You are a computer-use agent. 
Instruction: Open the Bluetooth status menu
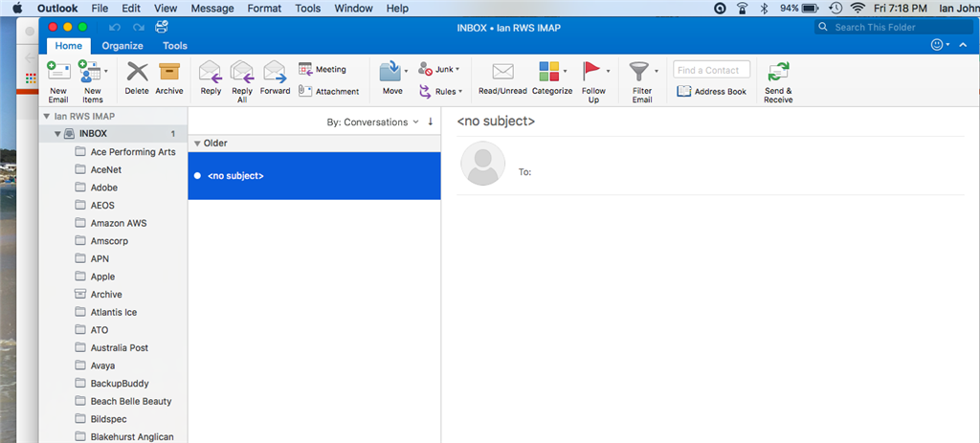pos(763,8)
